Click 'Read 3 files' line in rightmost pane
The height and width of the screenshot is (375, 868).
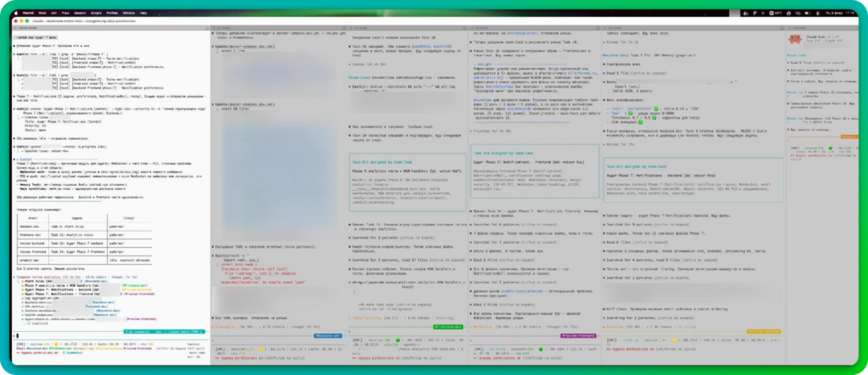[x=814, y=63]
